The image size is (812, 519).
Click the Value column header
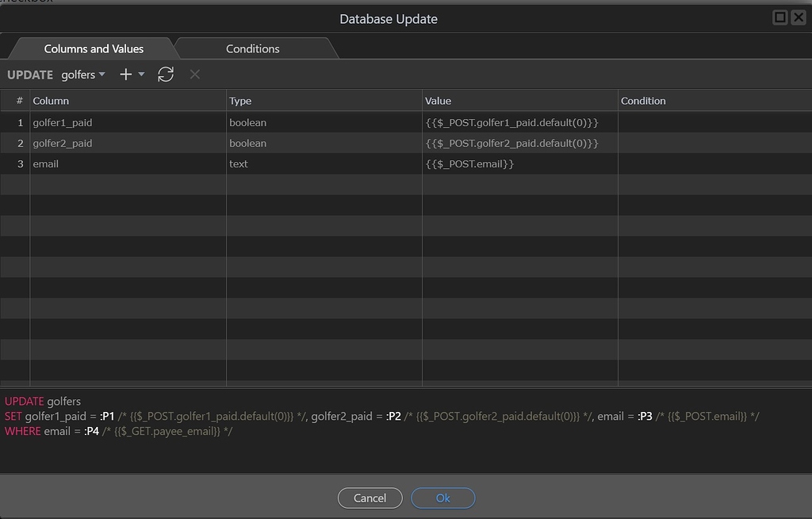pyautogui.click(x=520, y=101)
